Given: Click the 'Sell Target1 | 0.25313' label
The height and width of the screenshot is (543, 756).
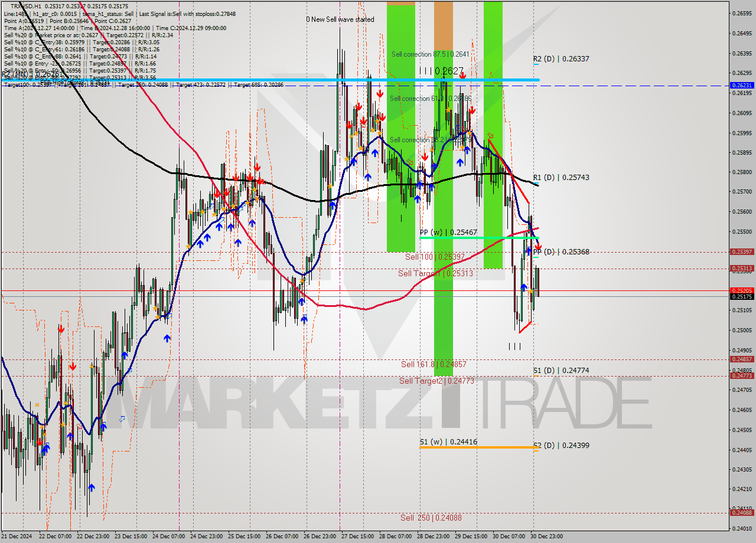Looking at the screenshot, I should tap(435, 273).
